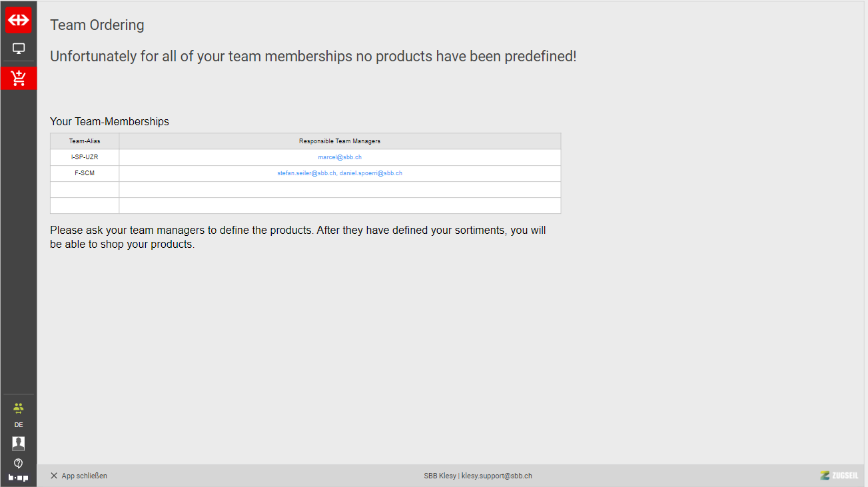This screenshot has width=868, height=487.
Task: Click the daniel.spoerri@sbb.ch email link
Action: (371, 173)
